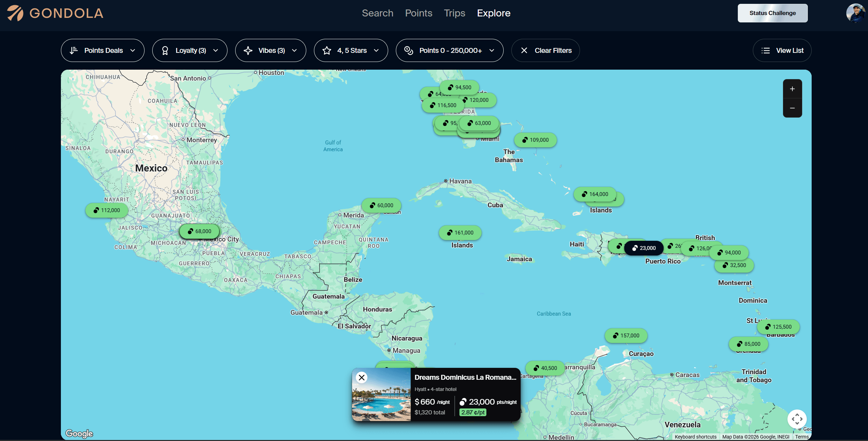Open the Loyalty (3) filter dropdown

point(190,50)
